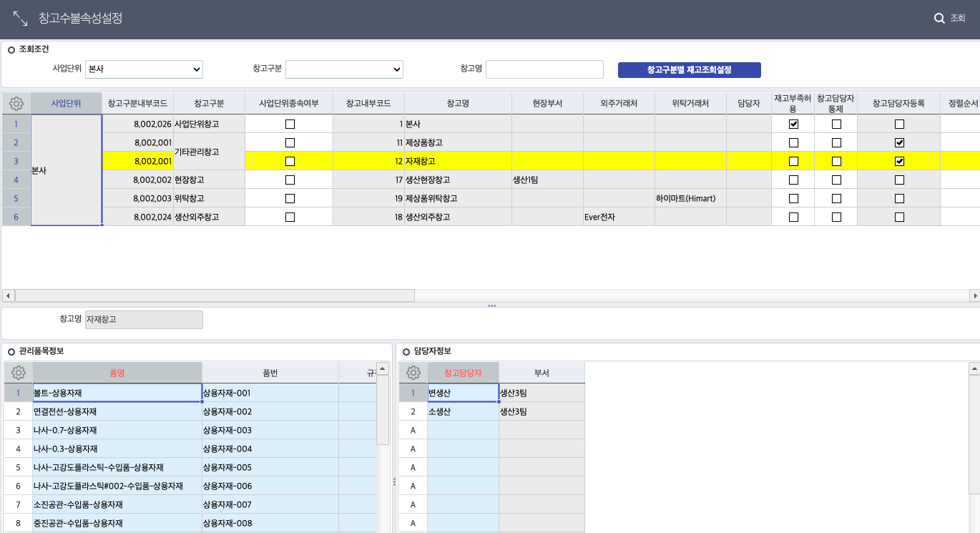Open the 관리품목정보 grid gear icon

(19, 373)
